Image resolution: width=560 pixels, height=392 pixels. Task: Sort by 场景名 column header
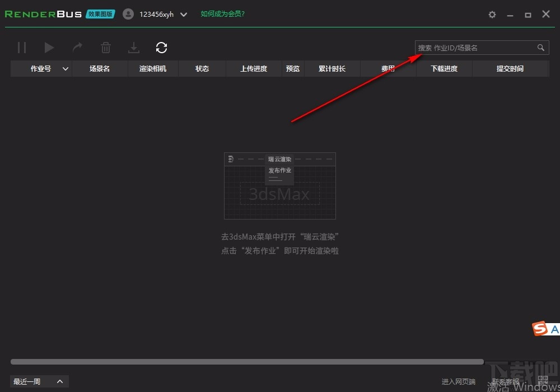100,68
